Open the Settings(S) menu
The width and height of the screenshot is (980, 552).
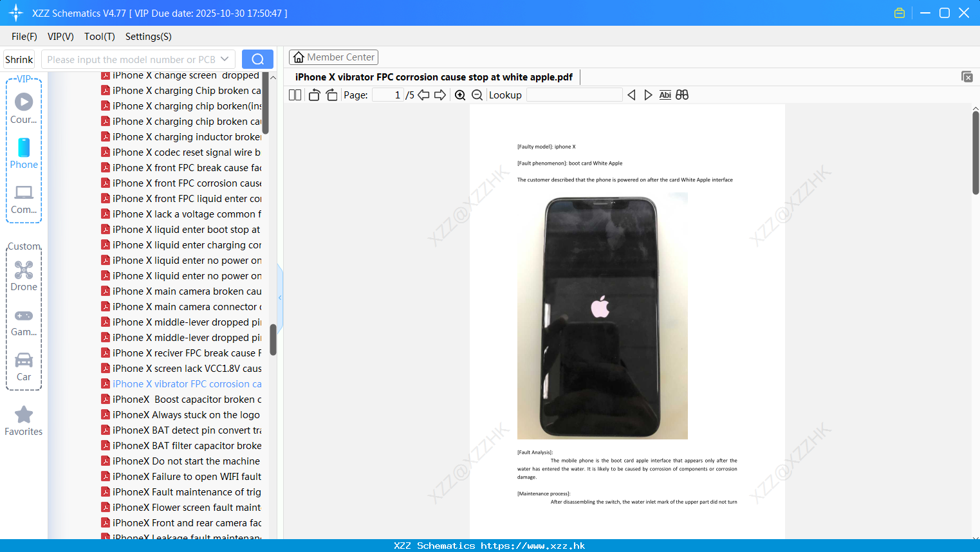[x=149, y=37]
